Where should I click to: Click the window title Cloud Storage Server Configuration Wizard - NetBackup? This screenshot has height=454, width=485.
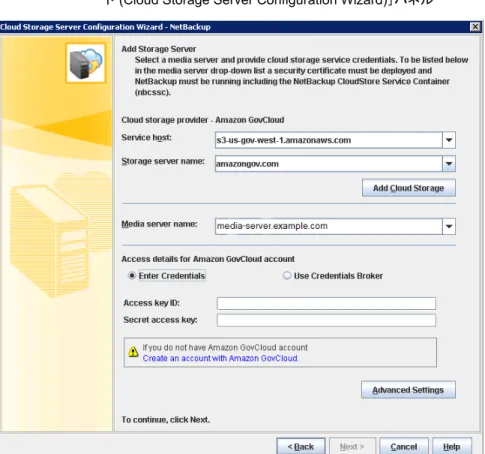pyautogui.click(x=105, y=27)
